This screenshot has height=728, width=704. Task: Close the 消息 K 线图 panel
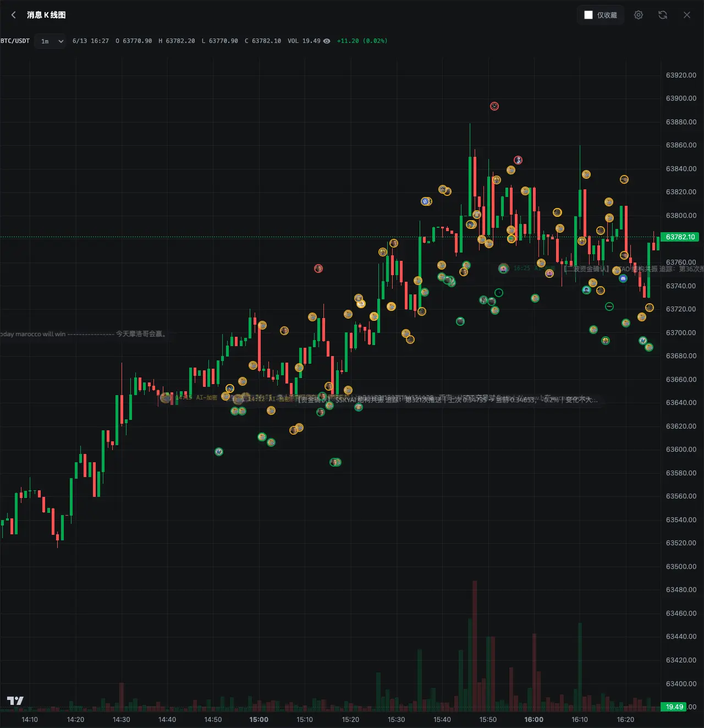(687, 15)
